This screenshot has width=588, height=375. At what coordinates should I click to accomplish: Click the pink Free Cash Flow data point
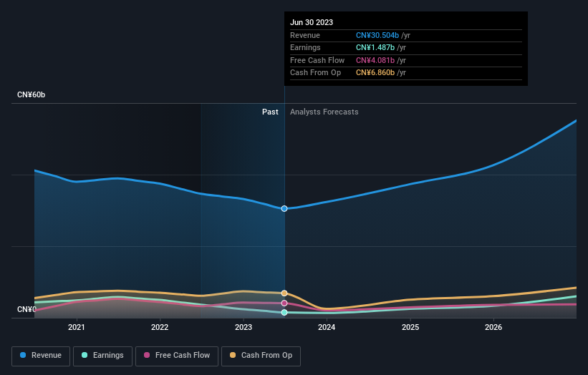[284, 303]
